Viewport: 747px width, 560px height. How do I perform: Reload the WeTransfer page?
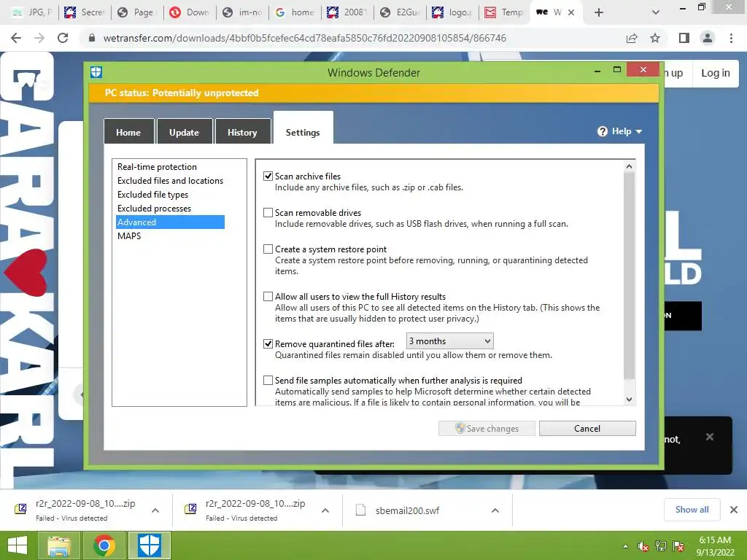point(63,38)
